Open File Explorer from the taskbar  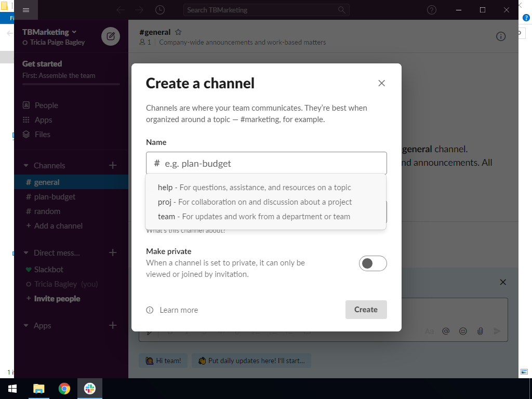(38, 389)
